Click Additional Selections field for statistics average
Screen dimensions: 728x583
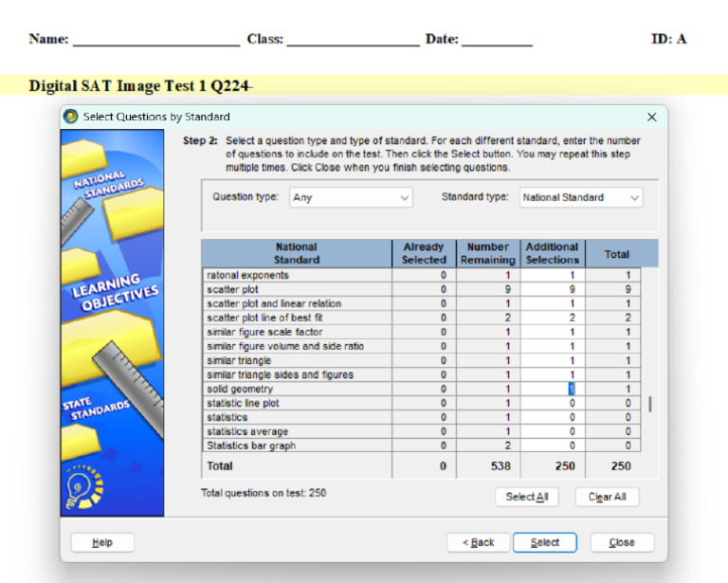(553, 431)
